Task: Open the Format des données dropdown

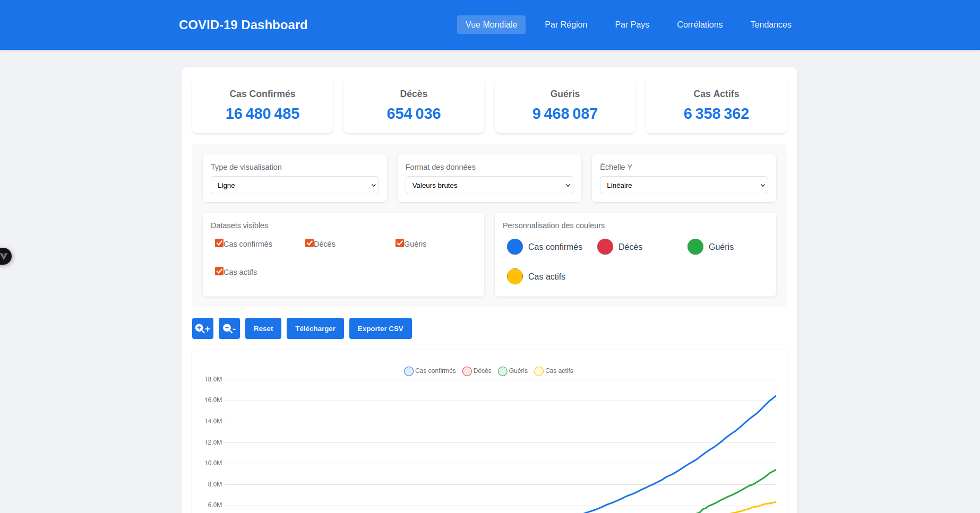Action: coord(489,185)
